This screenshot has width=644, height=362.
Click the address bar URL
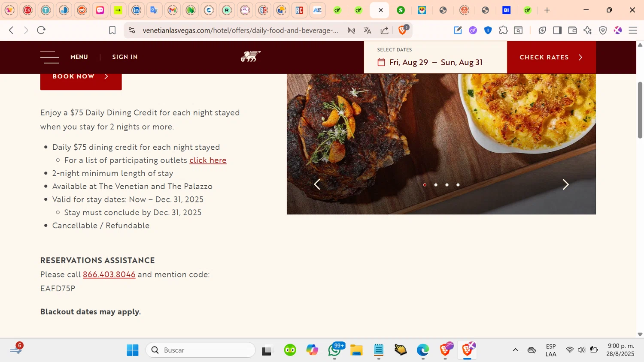point(240,30)
